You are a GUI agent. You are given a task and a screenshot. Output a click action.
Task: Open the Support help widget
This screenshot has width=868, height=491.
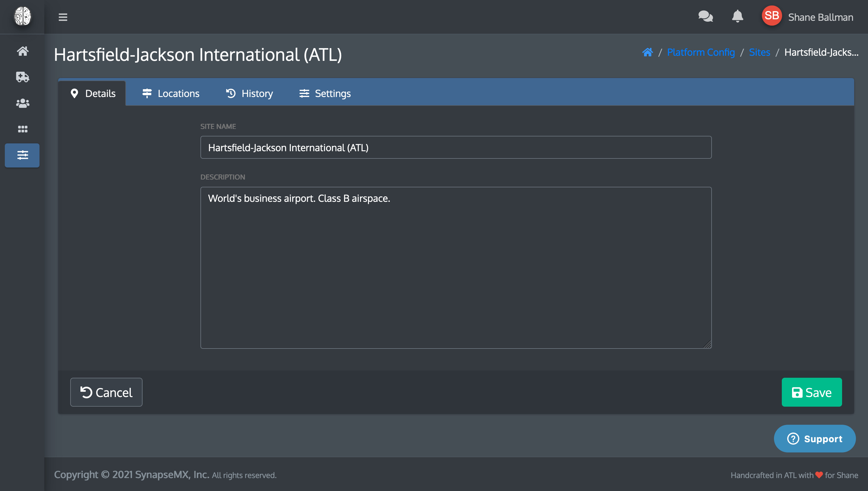click(814, 438)
